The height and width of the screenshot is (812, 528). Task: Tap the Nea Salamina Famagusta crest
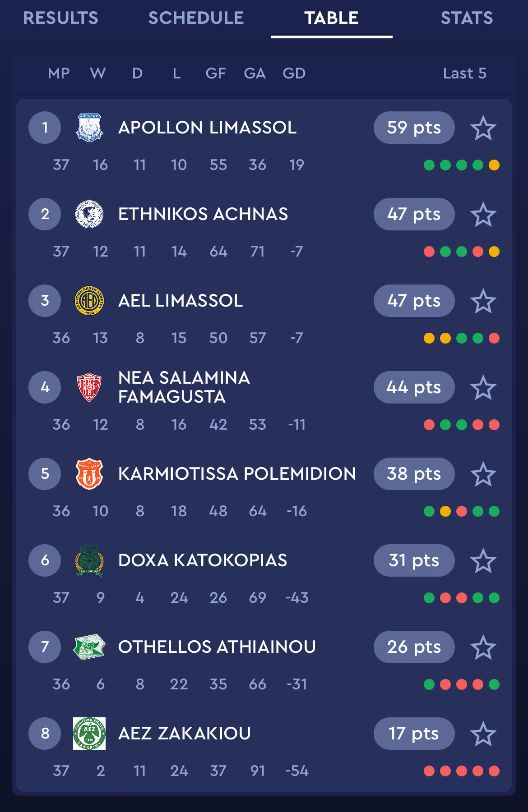[x=89, y=387]
